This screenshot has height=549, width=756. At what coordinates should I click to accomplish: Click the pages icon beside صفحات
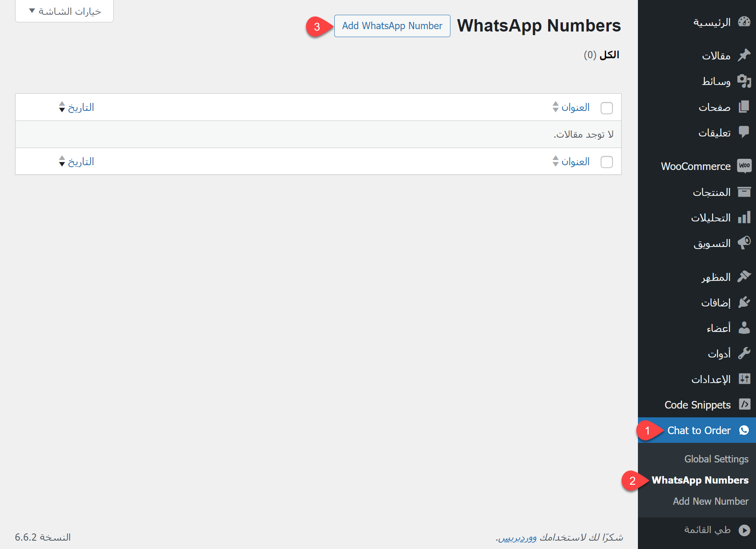tap(744, 107)
